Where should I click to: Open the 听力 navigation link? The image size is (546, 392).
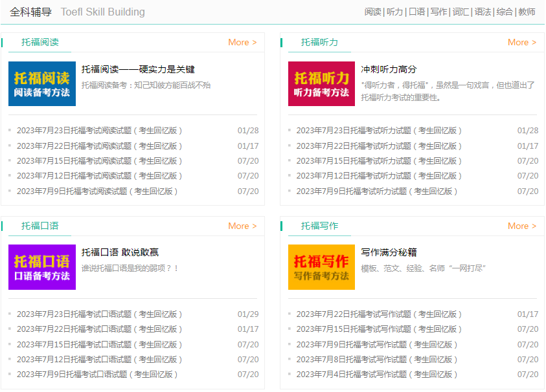click(394, 12)
